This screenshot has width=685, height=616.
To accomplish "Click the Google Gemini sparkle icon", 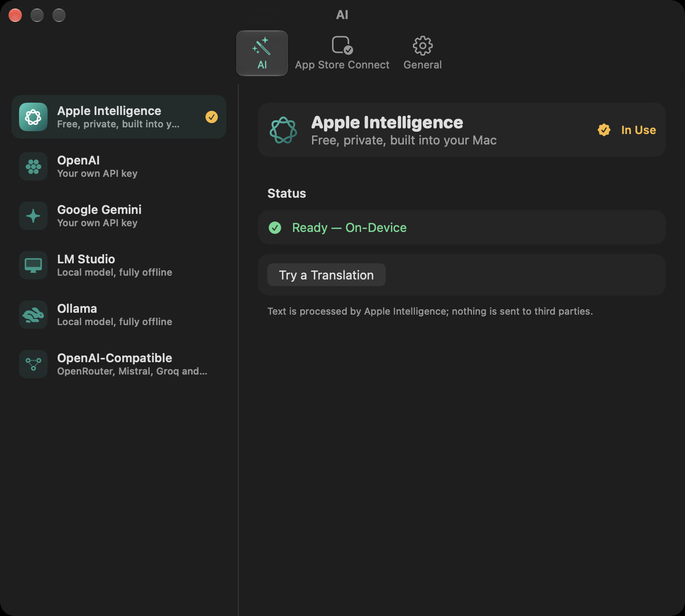I will [33, 216].
